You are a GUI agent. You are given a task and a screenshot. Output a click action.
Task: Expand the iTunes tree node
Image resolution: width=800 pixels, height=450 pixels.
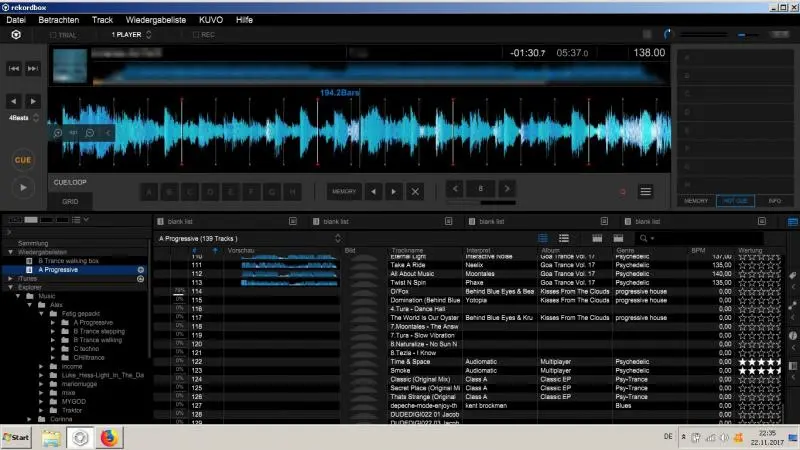pos(9,278)
